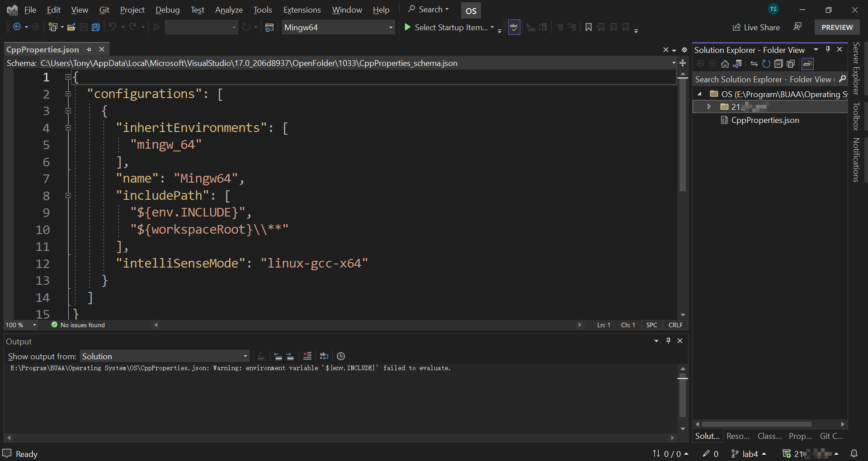
Task: Refresh the Solution Explorer folder view
Action: pos(766,64)
